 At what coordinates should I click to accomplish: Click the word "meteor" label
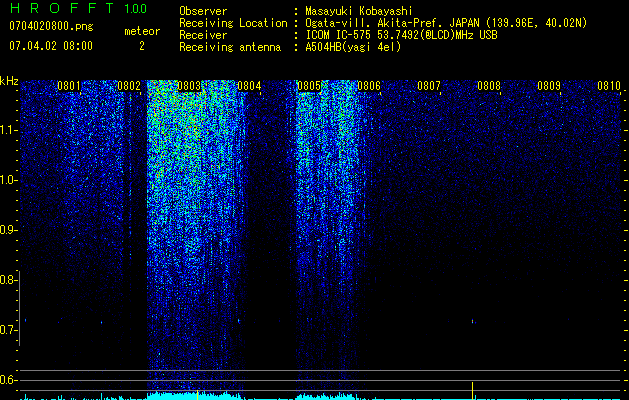pyautogui.click(x=142, y=31)
